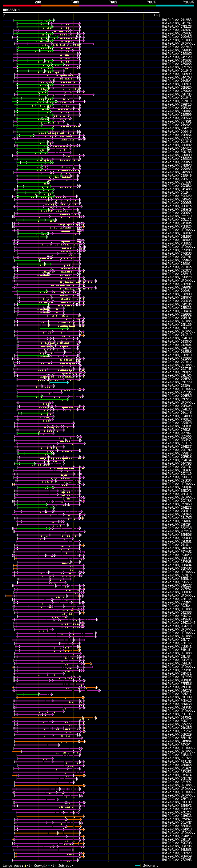Select hit UniRef100_B9IAD8

pyautogui.click(x=177, y=40)
